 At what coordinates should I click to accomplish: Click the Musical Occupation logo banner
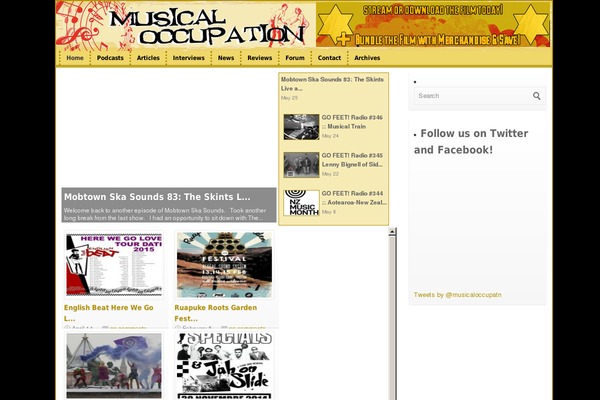[x=186, y=24]
